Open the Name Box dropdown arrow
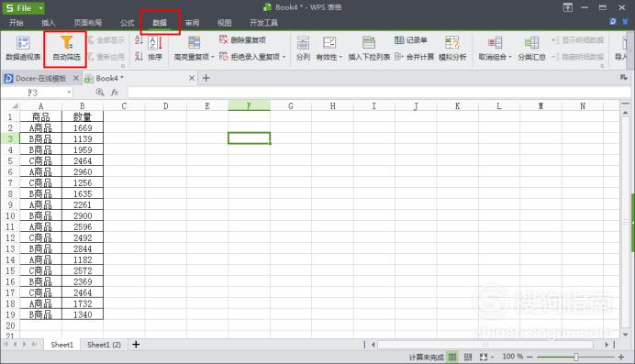The height and width of the screenshot is (364, 635). (69, 93)
